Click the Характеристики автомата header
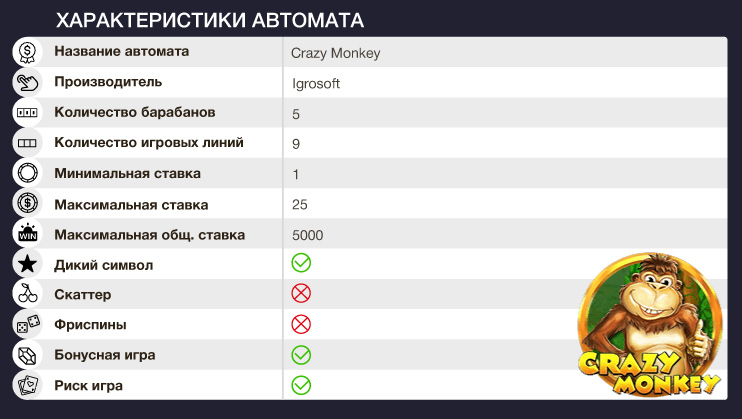The image size is (742, 419). coord(209,20)
